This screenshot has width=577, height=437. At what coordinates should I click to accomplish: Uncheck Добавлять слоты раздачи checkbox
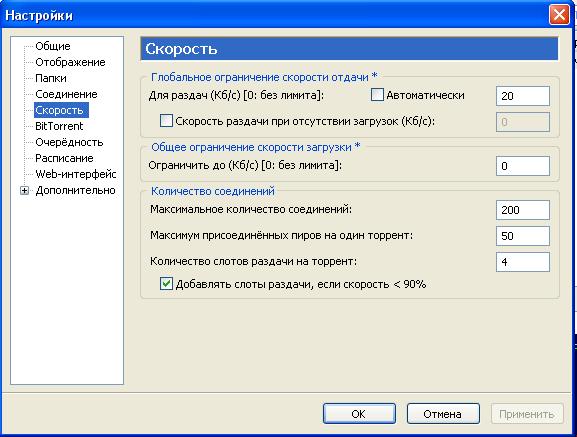tap(166, 284)
